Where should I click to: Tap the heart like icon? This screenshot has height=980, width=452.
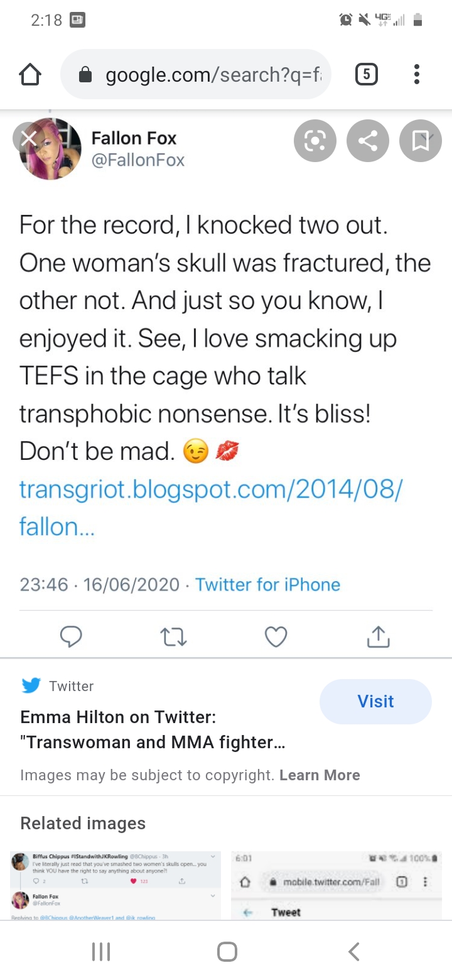point(276,637)
